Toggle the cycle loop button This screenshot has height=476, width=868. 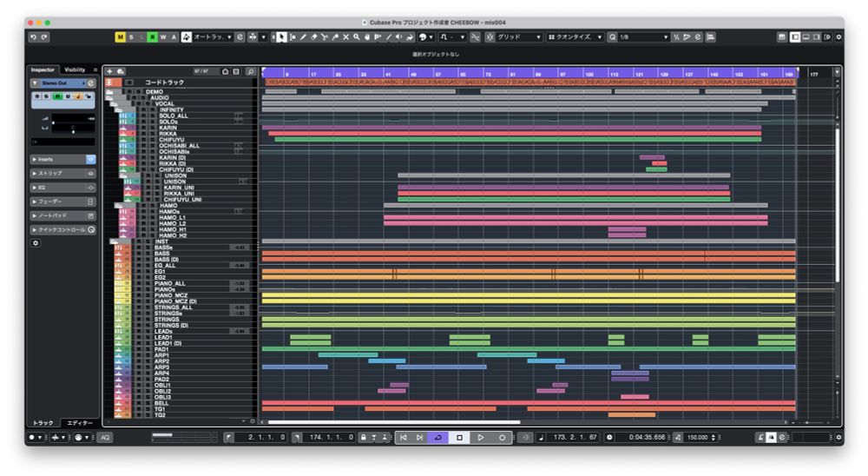coord(437,437)
